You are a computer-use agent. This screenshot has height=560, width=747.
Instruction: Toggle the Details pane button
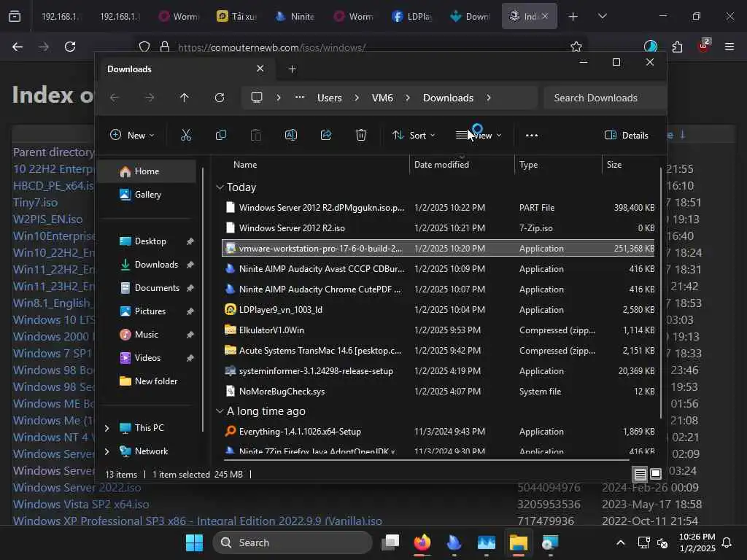coord(626,135)
